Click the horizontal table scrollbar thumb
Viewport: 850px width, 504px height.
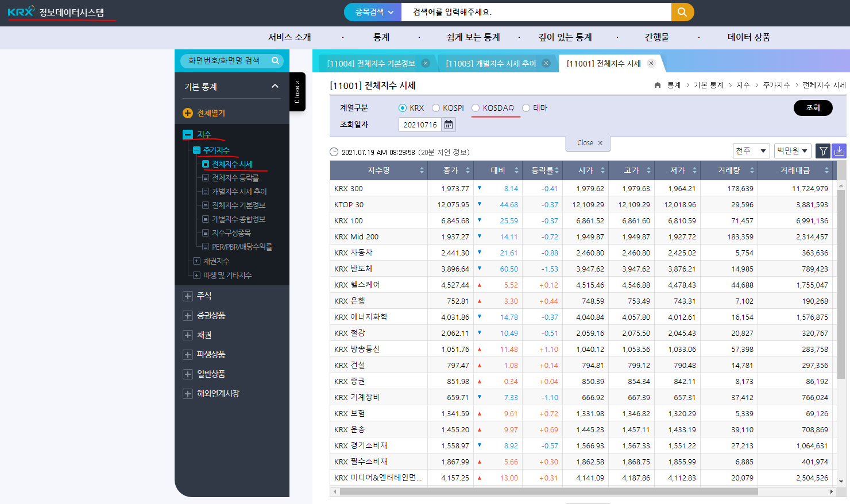pos(548,492)
